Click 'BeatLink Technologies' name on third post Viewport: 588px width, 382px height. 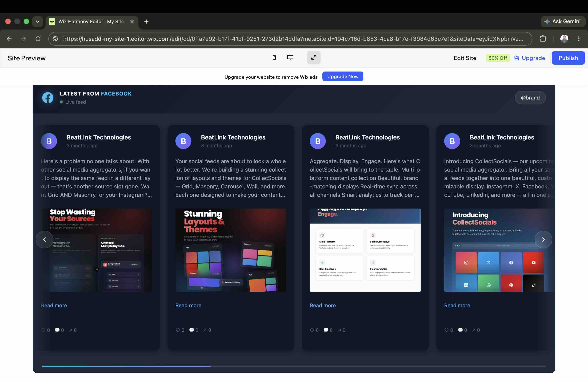[368, 137]
